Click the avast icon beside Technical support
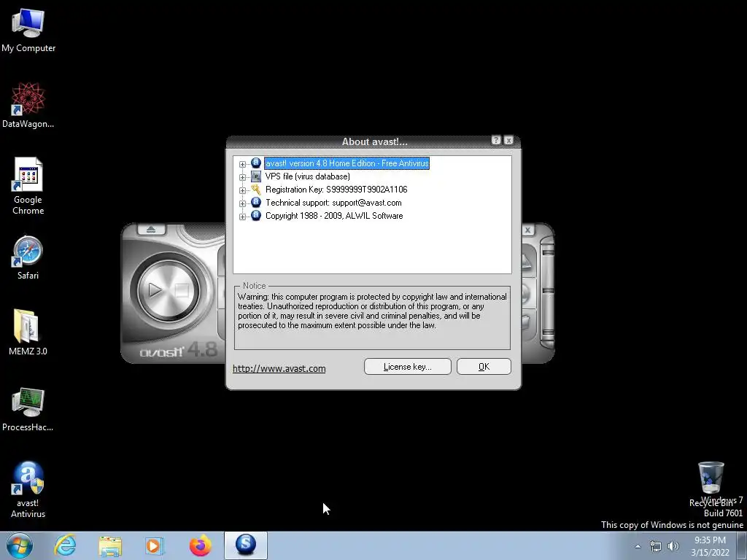747x560 pixels. (x=256, y=203)
